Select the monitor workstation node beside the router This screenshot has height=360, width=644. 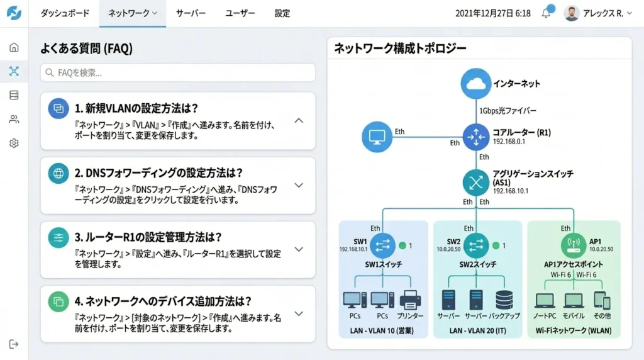[377, 137]
